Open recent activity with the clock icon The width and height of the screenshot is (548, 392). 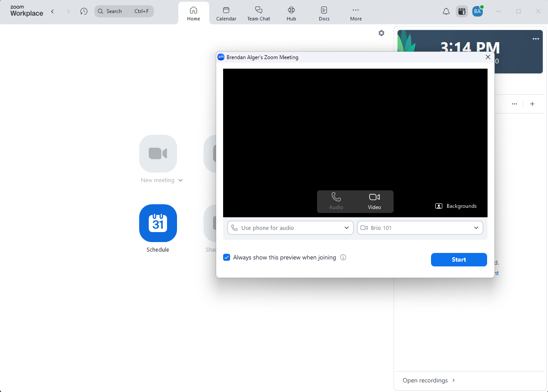tap(84, 11)
